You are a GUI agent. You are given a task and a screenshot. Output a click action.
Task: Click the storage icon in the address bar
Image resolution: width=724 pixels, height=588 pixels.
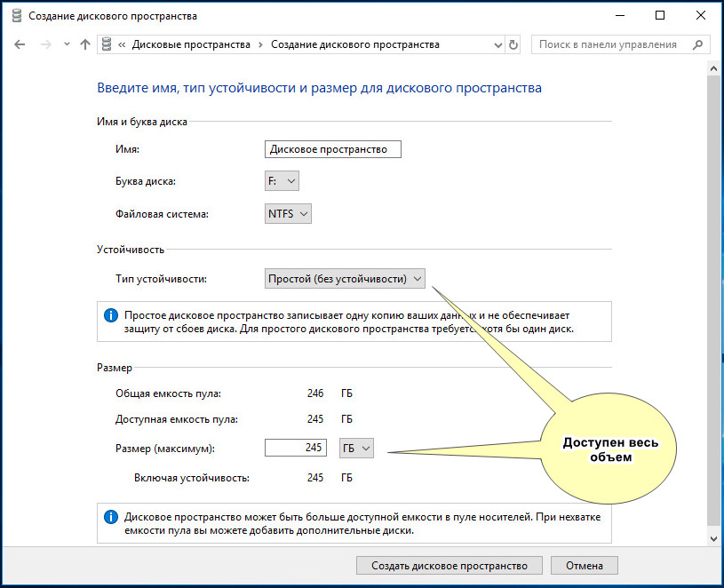coord(107,44)
